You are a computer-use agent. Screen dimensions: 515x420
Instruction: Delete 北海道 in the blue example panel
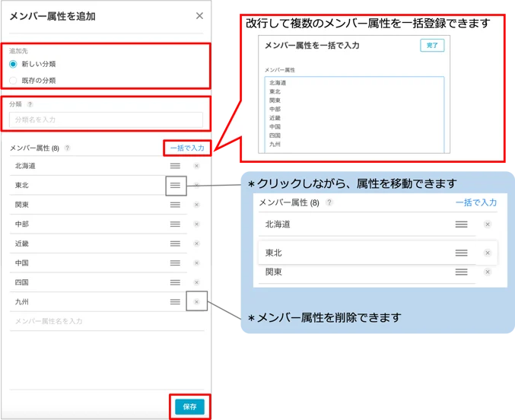pyautogui.click(x=488, y=224)
